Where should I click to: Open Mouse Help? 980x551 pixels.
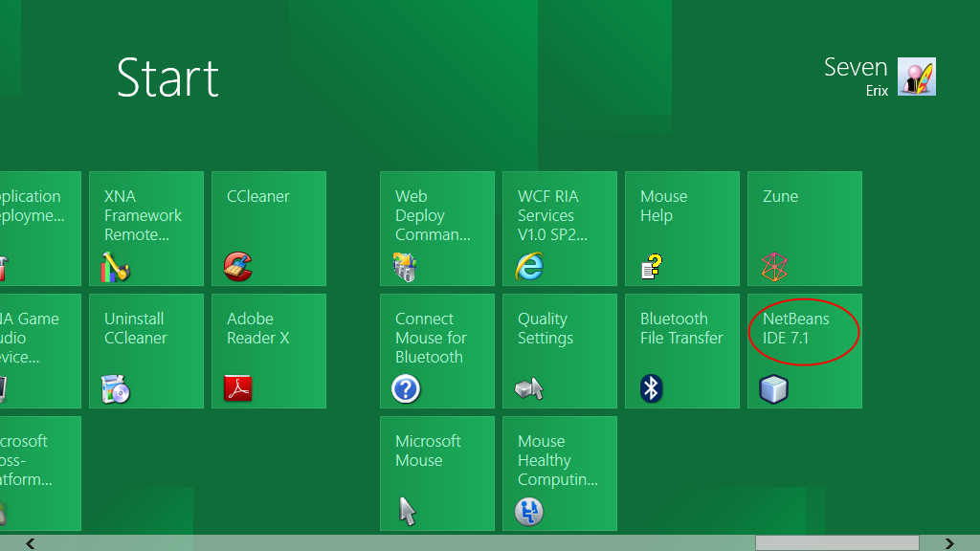(x=682, y=229)
